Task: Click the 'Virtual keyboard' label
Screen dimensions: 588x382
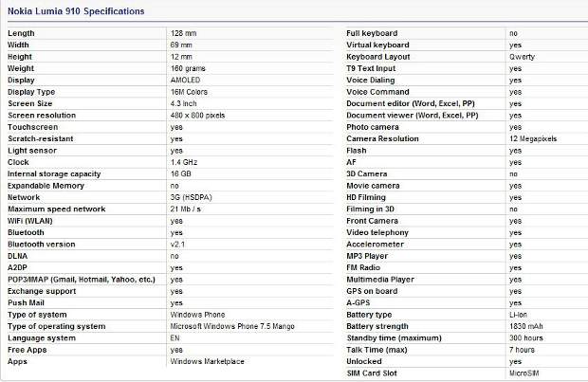Action: 377,45
